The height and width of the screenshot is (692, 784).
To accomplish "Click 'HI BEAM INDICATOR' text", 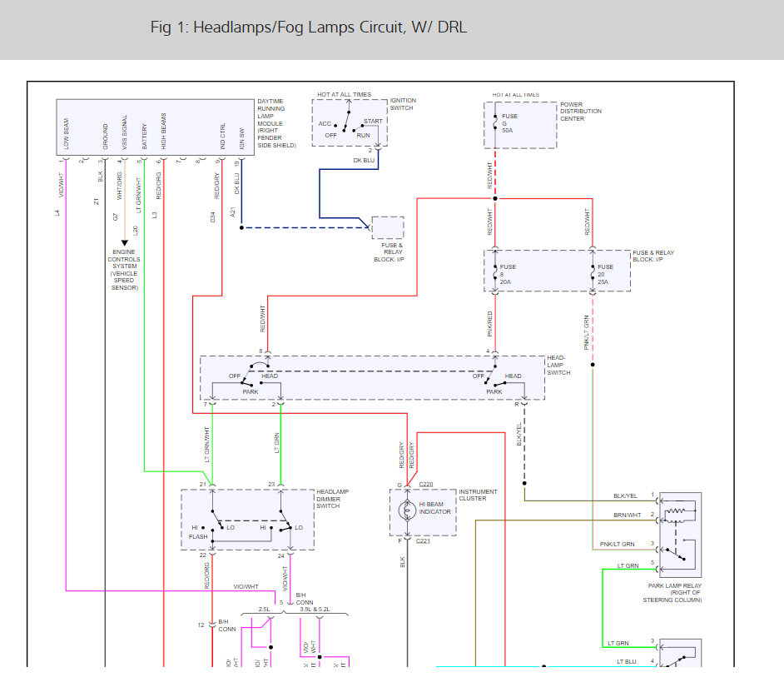I will (434, 508).
